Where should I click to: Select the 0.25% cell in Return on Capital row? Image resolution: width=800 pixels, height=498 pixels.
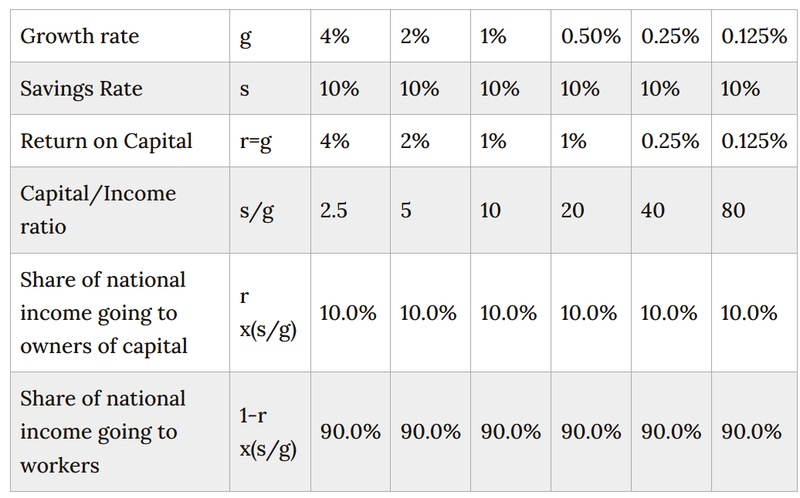pos(670,140)
